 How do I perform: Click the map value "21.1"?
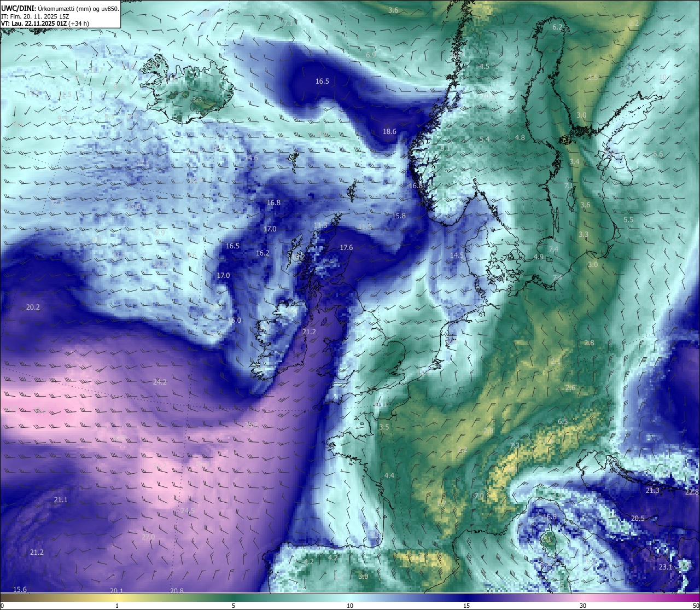point(61,500)
